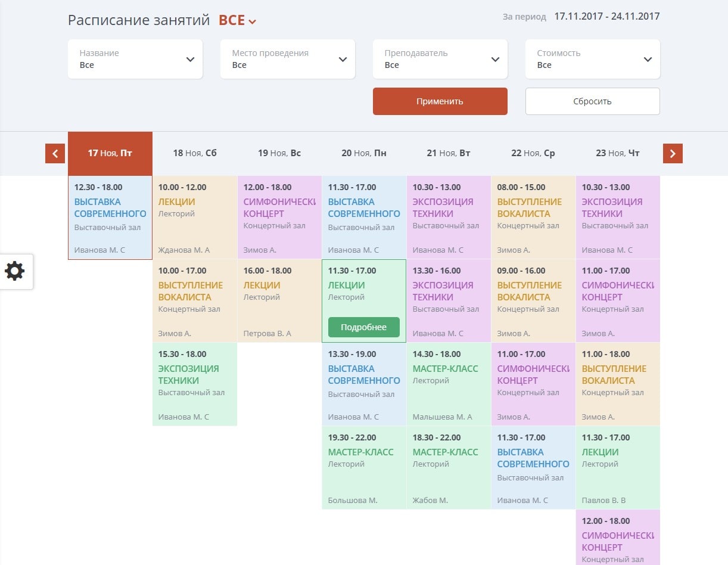The width and height of the screenshot is (728, 565).
Task: Advance to next days with right arrow
Action: (673, 154)
